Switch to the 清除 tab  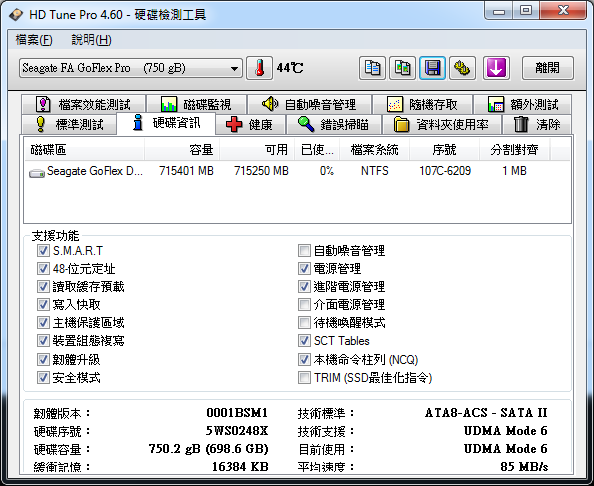(537, 124)
